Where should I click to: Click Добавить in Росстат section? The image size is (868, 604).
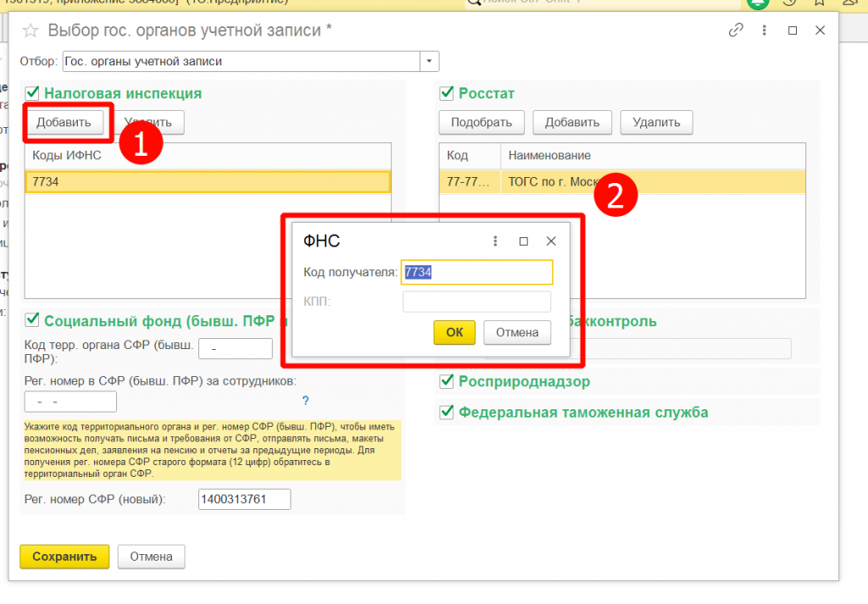tap(572, 122)
